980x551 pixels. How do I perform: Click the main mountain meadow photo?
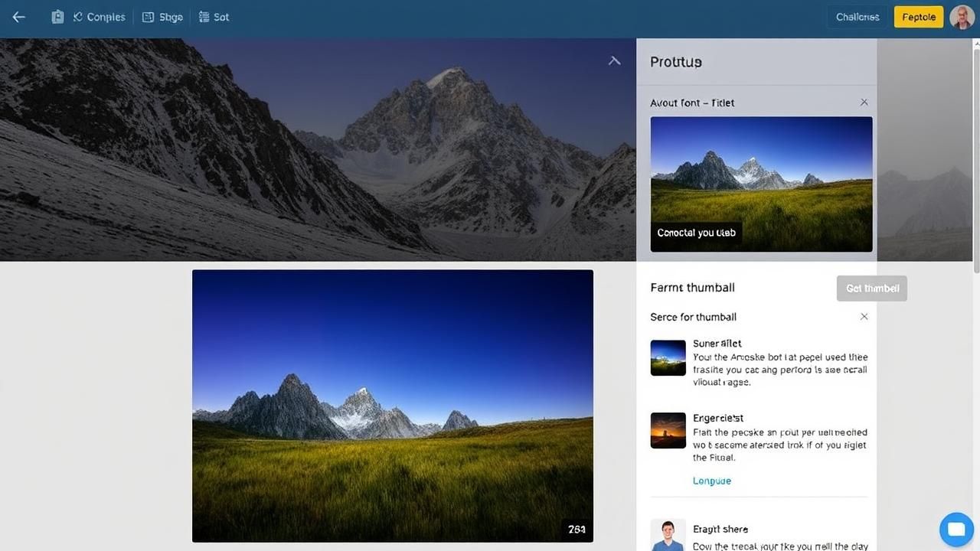392,406
